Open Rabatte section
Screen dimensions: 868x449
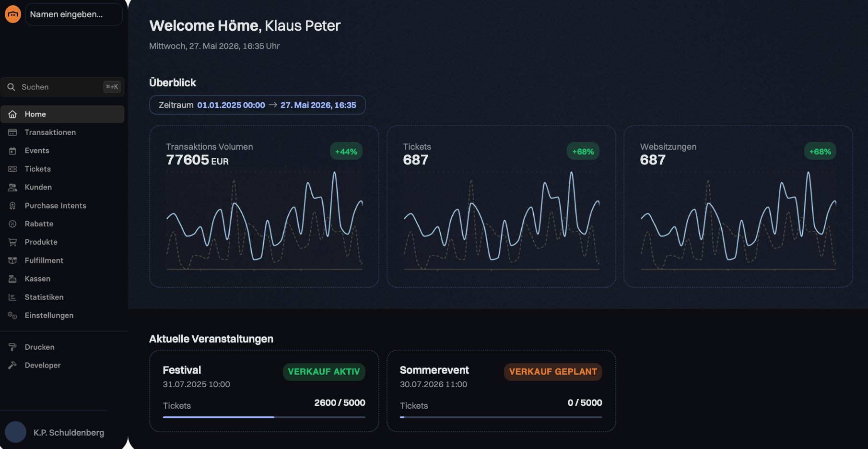pos(62,224)
